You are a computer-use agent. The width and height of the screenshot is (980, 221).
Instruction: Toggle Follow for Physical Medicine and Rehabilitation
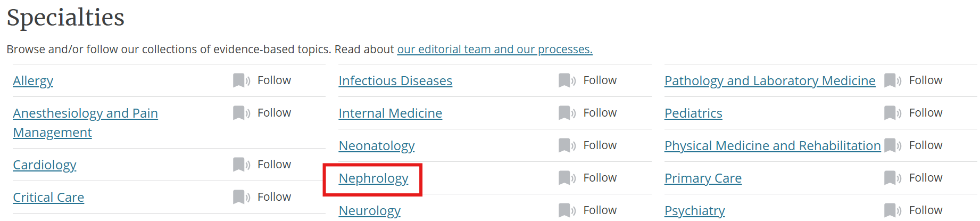tap(913, 145)
